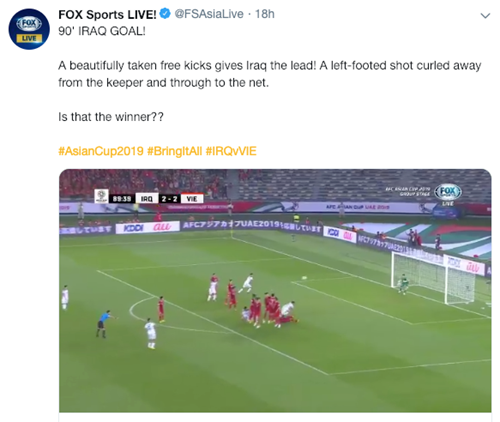The height and width of the screenshot is (422, 500).
Task: Open the #IRQvVIE hashtag
Action: [x=231, y=151]
